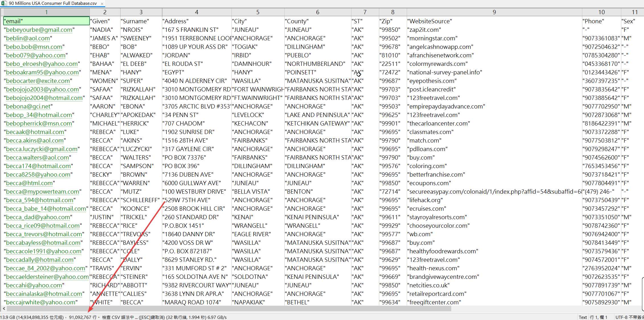Click the "Phone" header cell
The width and height of the screenshot is (644, 320).
click(x=601, y=21)
